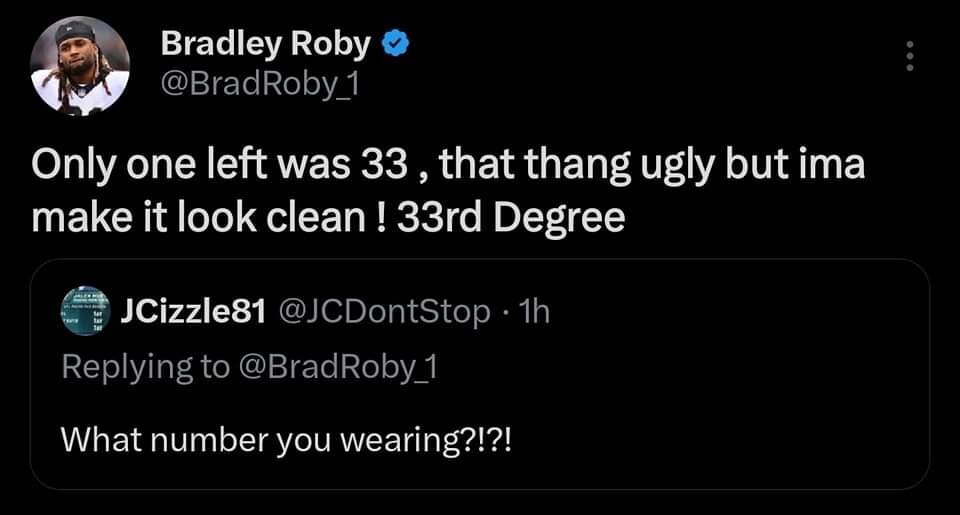Image resolution: width=960 pixels, height=515 pixels.
Task: Click the "Replying to" label
Action: 145,367
